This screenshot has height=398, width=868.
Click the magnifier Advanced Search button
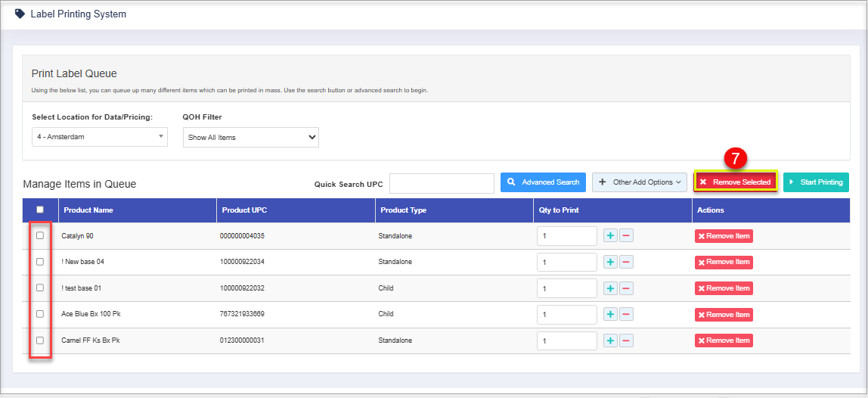coord(543,182)
